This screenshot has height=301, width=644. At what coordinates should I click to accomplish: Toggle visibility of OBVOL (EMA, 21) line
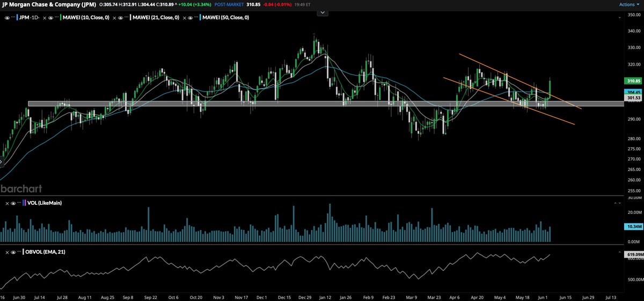[13, 252]
